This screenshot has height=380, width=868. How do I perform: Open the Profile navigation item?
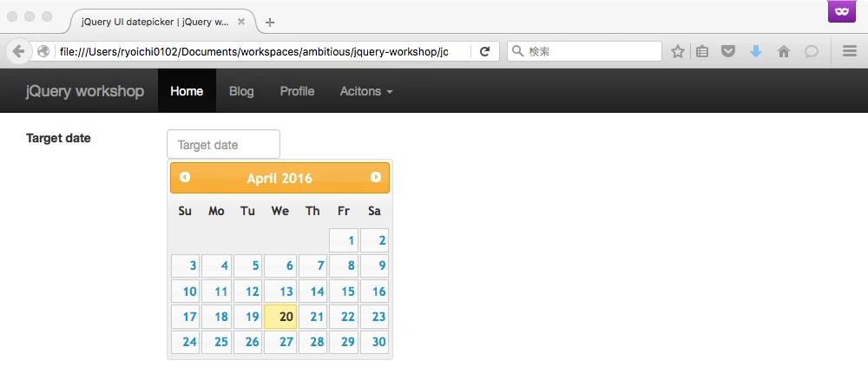click(297, 91)
